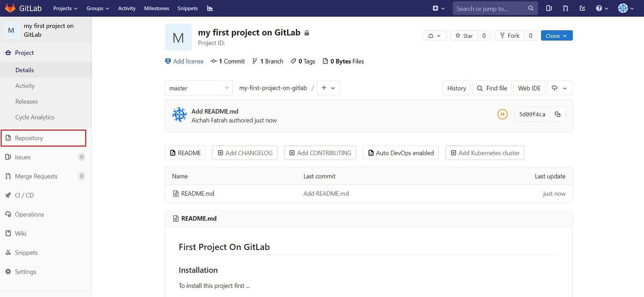Click Add CONTRIBUTING

pyautogui.click(x=320, y=153)
